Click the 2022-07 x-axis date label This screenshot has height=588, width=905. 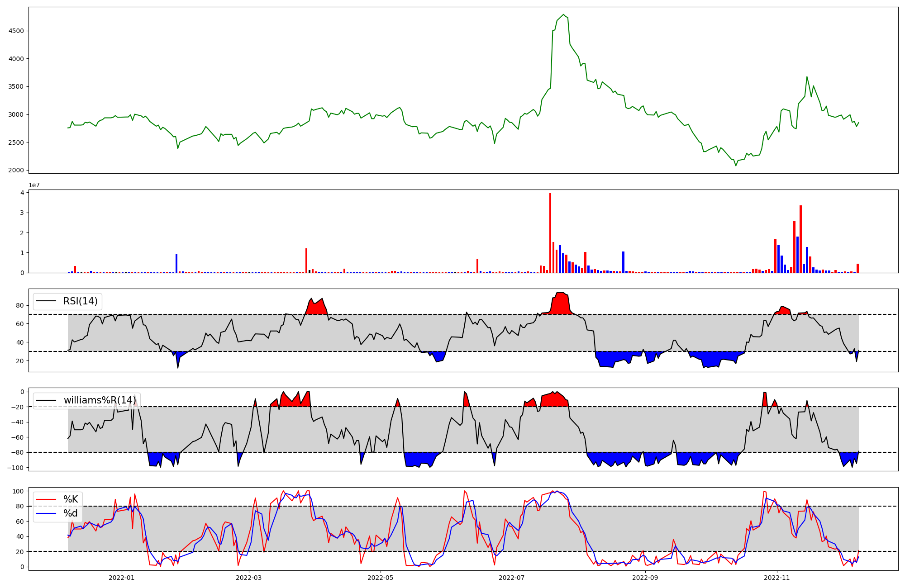pyautogui.click(x=512, y=578)
